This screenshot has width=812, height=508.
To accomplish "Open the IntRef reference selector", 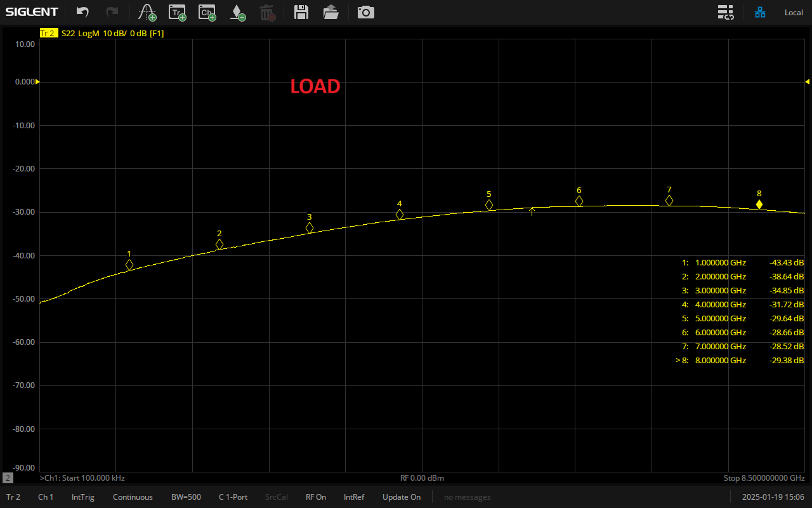I will [x=354, y=497].
